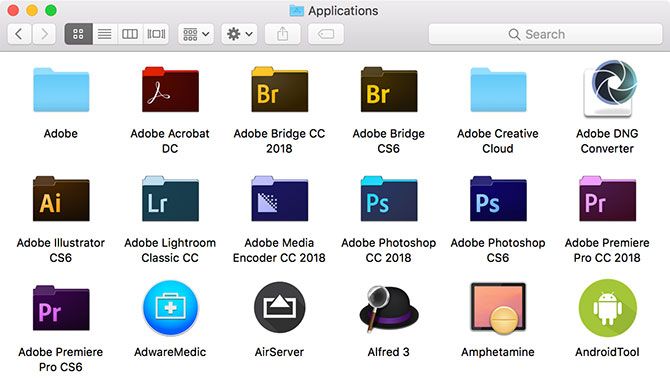Open Adobe Premiere Pro CC 2018 icon
The width and height of the screenshot is (670, 380).
tap(608, 199)
